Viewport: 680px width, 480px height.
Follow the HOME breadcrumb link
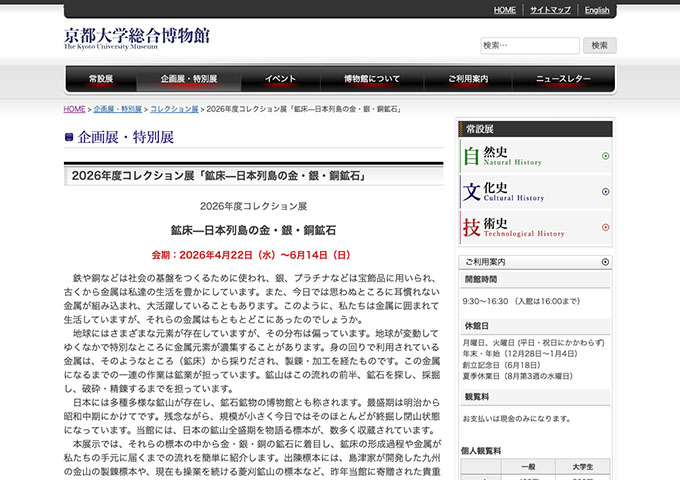[75, 109]
